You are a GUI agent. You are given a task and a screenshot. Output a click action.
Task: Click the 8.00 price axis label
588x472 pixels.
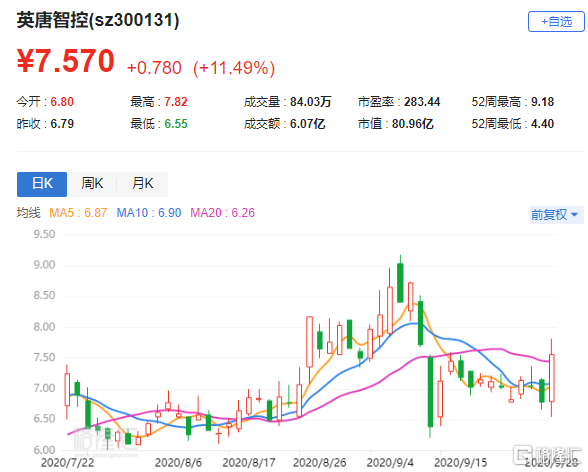point(44,327)
